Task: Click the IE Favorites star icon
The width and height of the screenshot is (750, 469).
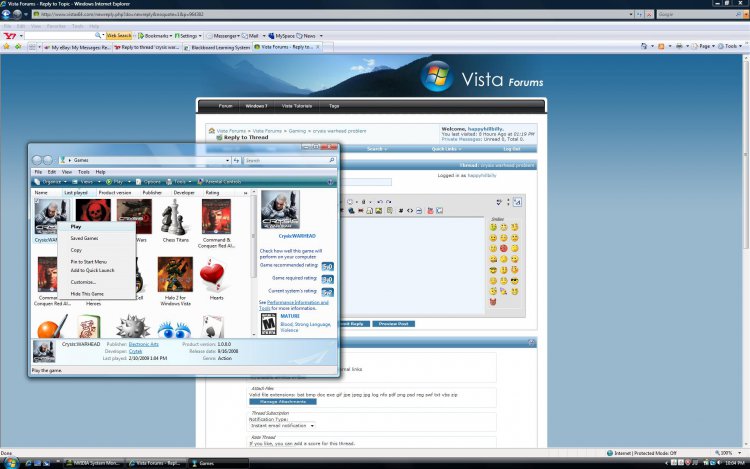Action: (x=7, y=47)
